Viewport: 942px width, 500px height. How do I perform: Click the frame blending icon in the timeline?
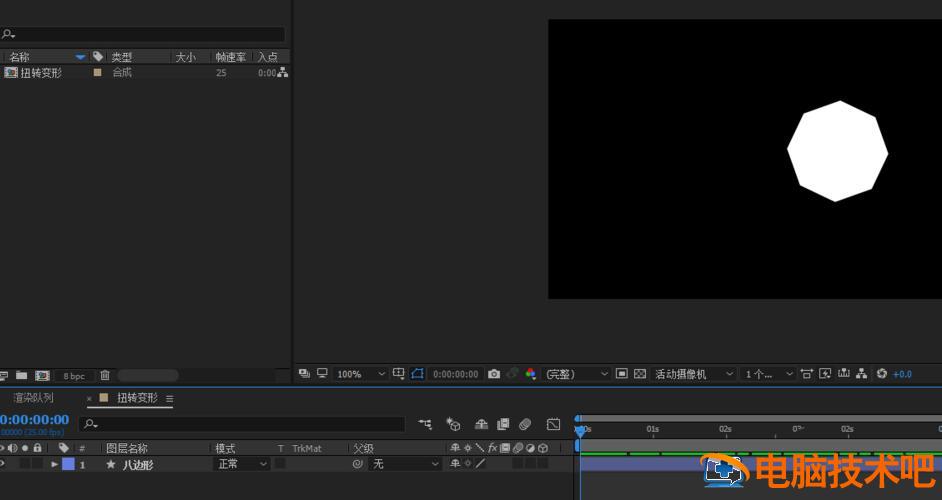pyautogui.click(x=503, y=425)
